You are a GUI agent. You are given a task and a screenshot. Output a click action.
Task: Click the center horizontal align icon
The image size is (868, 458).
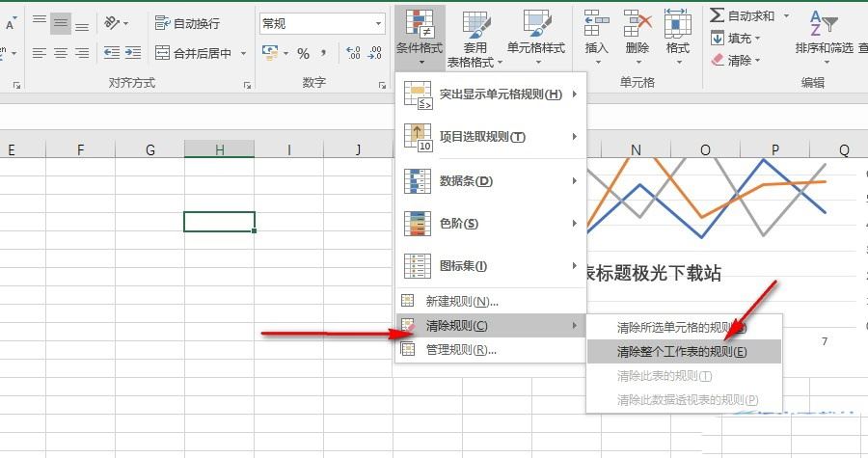point(61,53)
